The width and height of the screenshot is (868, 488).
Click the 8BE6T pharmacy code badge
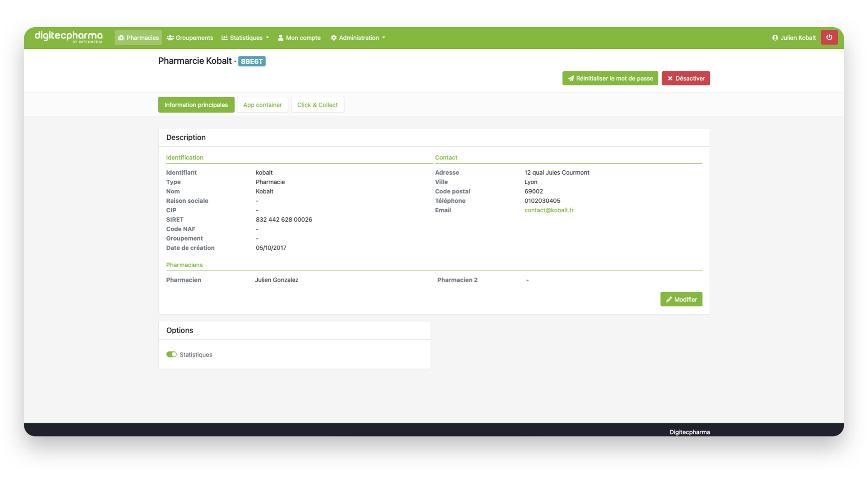251,61
